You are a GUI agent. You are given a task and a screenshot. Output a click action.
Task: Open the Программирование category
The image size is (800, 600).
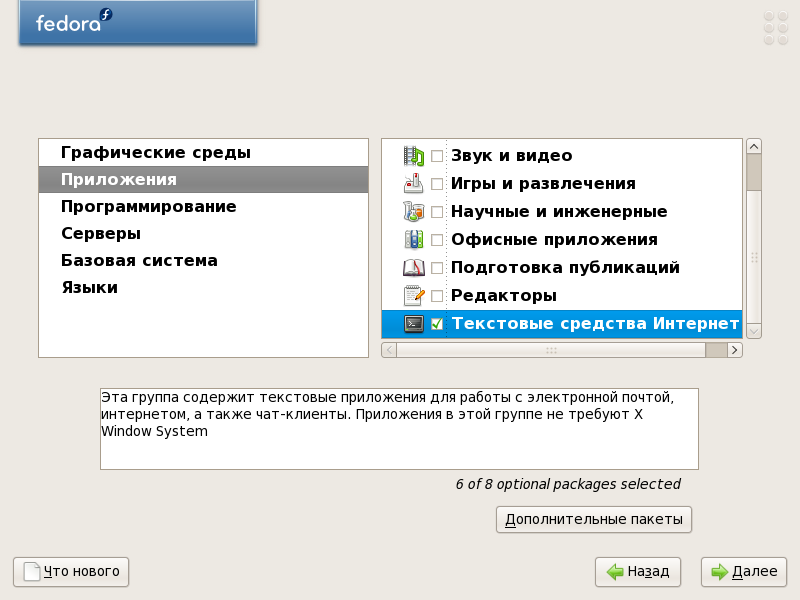(204, 207)
